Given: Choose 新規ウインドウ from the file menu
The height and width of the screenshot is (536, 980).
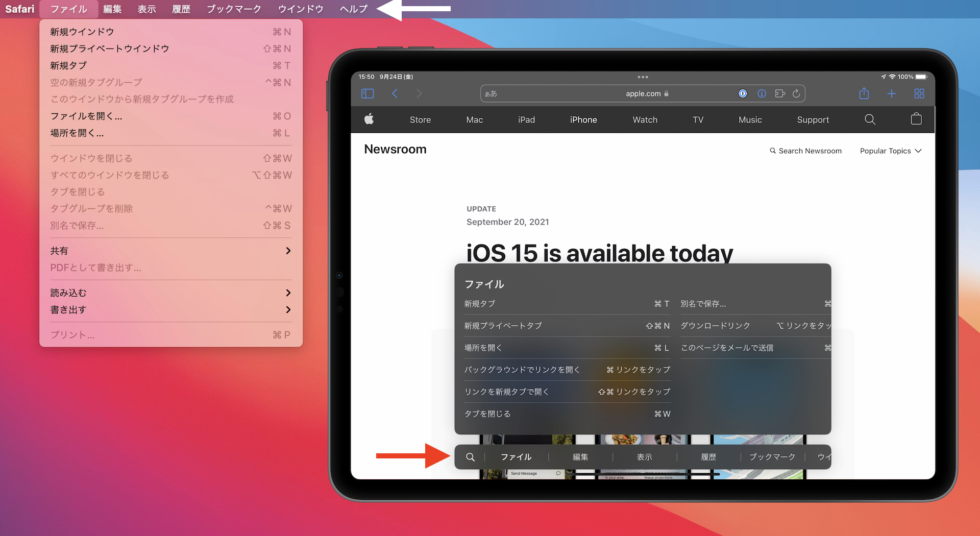Looking at the screenshot, I should click(171, 32).
